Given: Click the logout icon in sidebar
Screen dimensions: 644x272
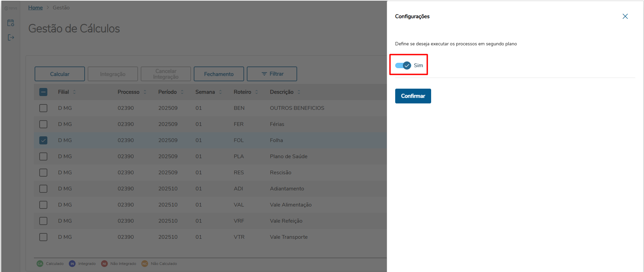Looking at the screenshot, I should [x=11, y=37].
